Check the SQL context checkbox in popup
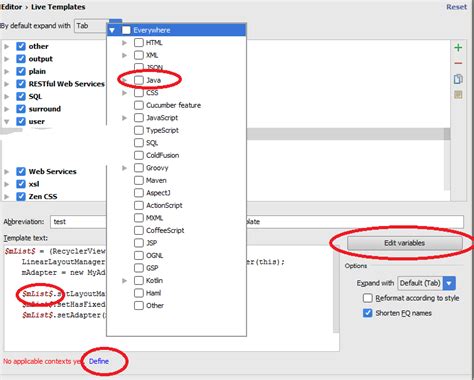This screenshot has width=474, height=380. click(x=139, y=143)
